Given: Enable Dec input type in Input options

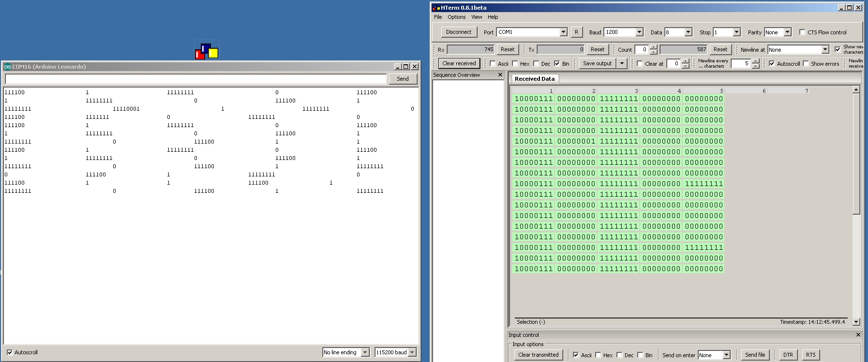Looking at the screenshot, I should pos(619,355).
